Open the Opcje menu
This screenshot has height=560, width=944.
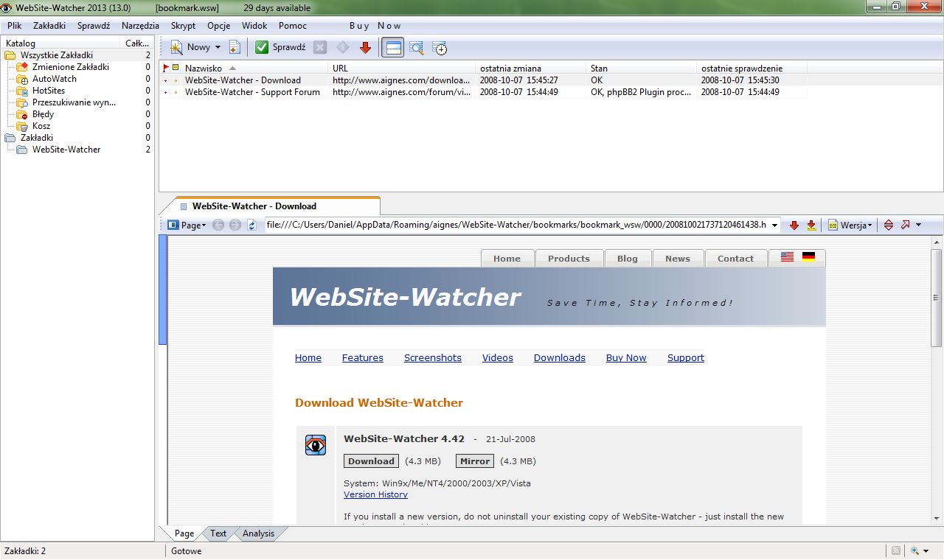tap(219, 26)
